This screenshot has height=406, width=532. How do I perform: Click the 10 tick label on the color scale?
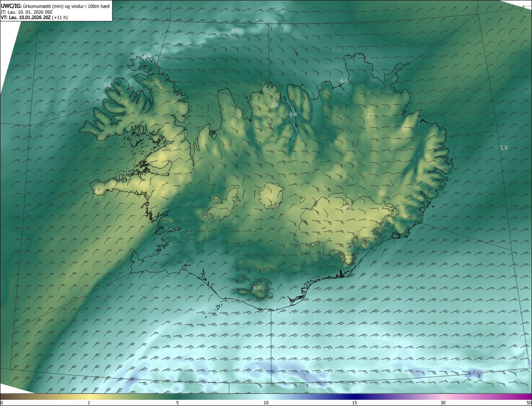(x=266, y=403)
